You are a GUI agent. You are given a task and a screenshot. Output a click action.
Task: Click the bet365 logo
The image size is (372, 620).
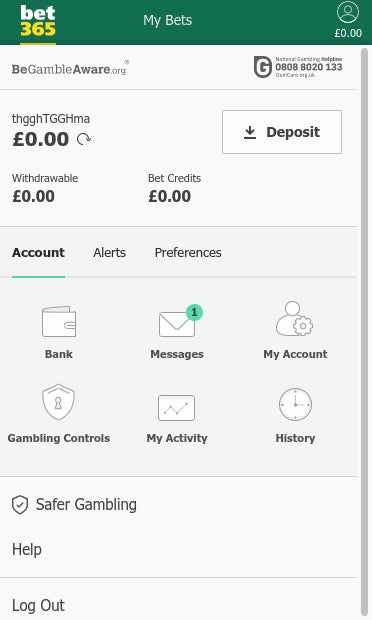click(38, 21)
